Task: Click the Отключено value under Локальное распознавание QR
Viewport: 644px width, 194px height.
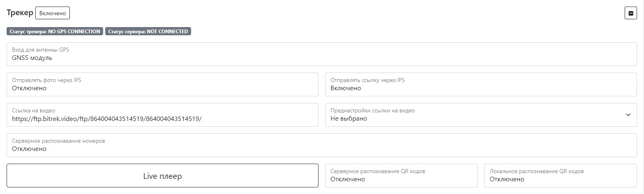Action: 507,179
